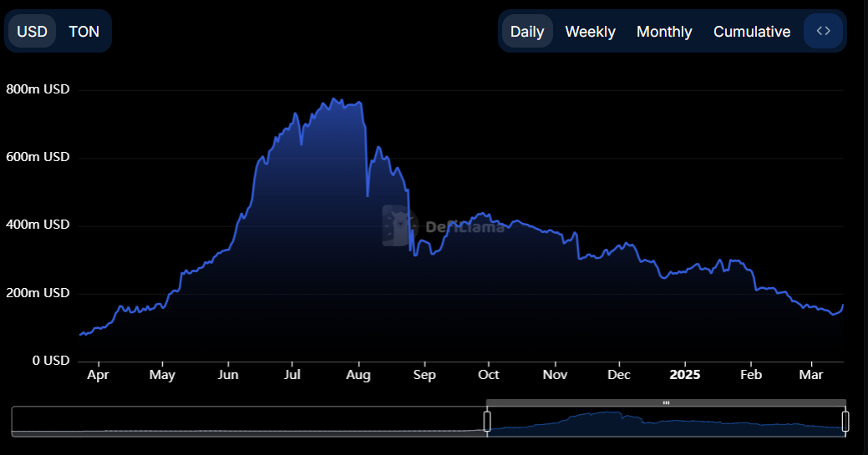
Task: Click the 400m USD axis label
Action: (38, 225)
